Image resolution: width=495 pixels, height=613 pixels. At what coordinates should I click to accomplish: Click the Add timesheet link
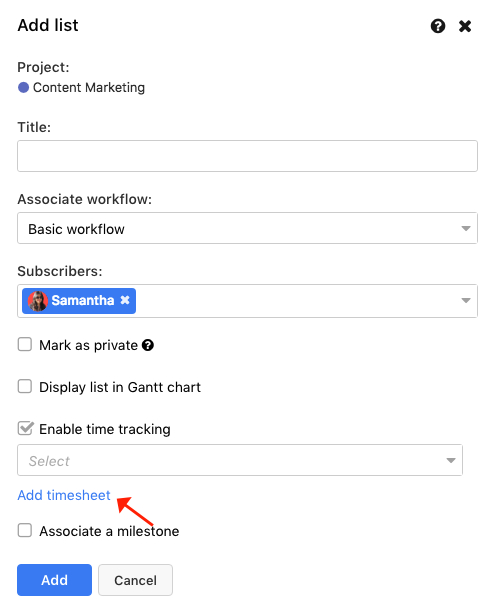point(64,495)
